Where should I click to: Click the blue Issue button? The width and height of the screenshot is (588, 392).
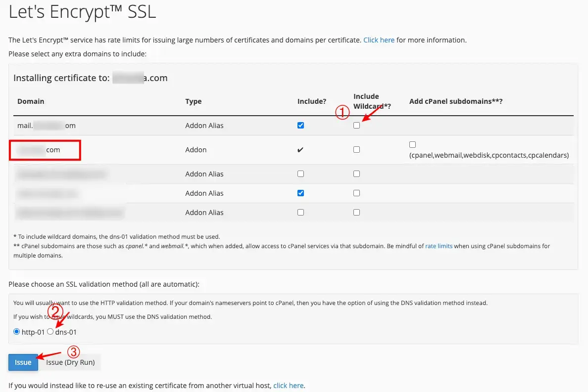point(23,362)
